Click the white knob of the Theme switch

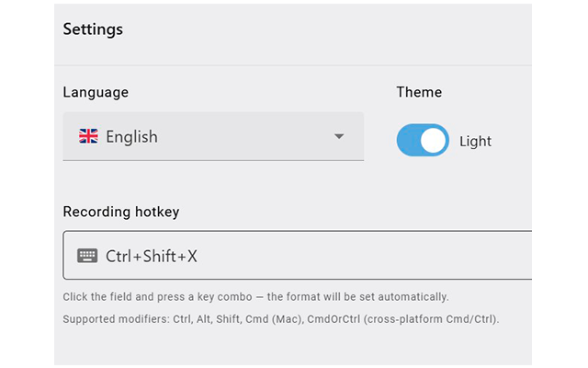[434, 141]
